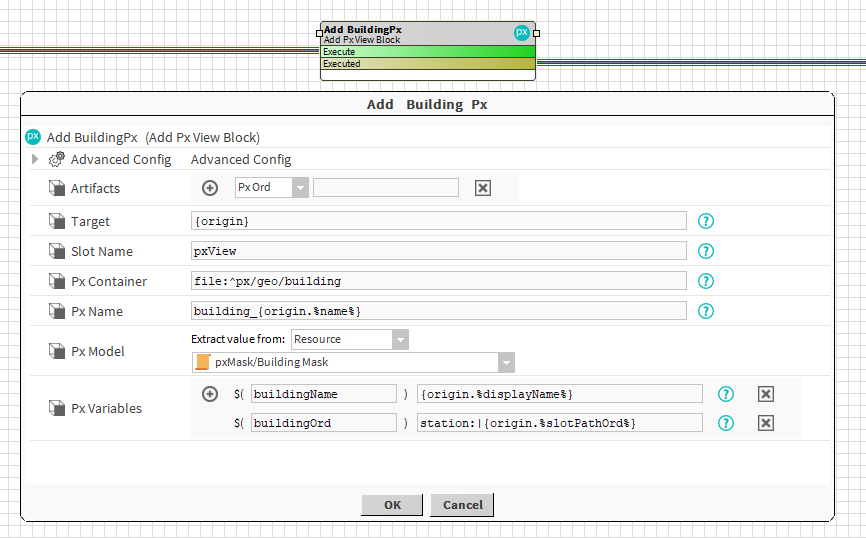Remove the Px Ord artifact entry
This screenshot has height=538, width=866.
[x=483, y=188]
